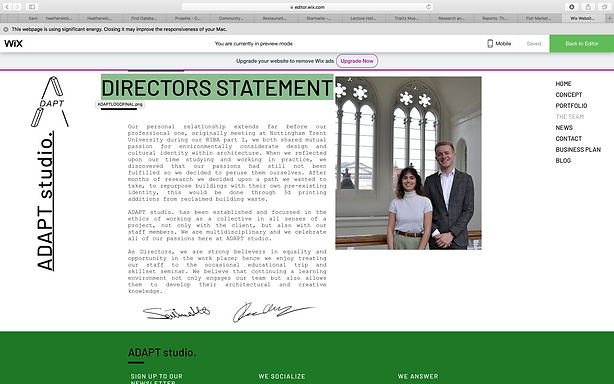Screen dimensions: 614x384
Task: Open the HOME menu link
Action: pyautogui.click(x=563, y=84)
